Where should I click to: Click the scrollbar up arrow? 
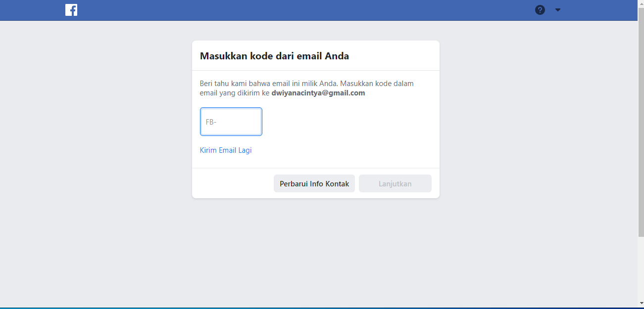(641, 3)
